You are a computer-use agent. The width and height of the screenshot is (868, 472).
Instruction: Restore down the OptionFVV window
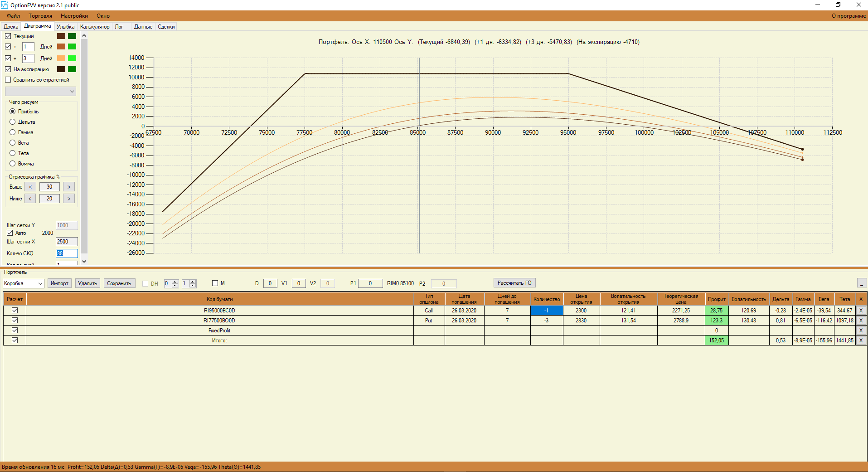(838, 5)
